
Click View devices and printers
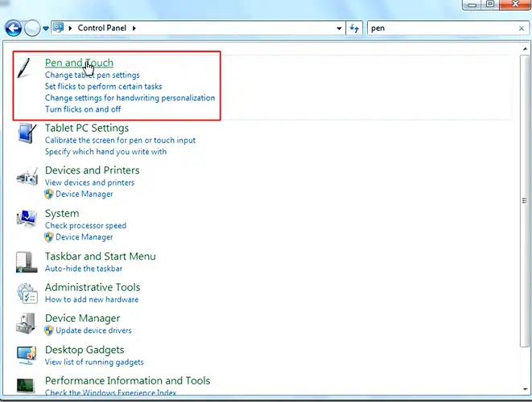click(x=89, y=183)
